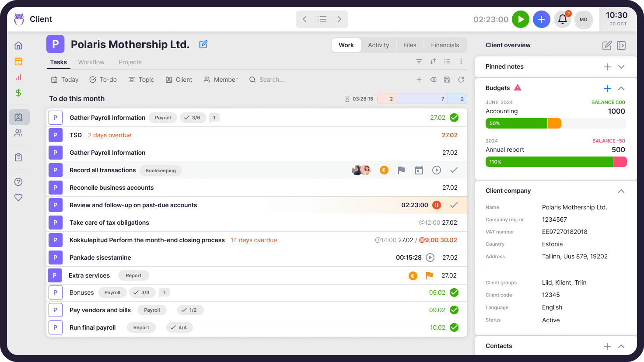
Task: Open the Workflow tab
Action: tap(91, 62)
